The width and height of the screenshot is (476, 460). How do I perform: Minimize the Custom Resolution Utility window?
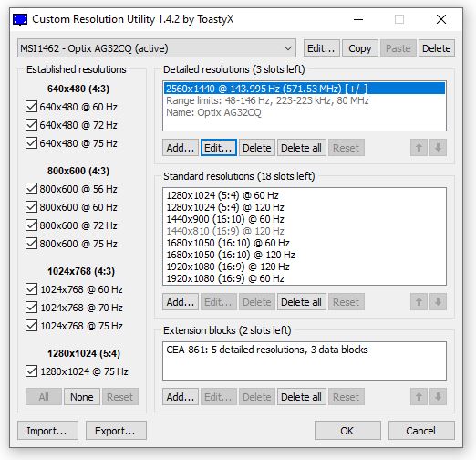tap(358, 19)
